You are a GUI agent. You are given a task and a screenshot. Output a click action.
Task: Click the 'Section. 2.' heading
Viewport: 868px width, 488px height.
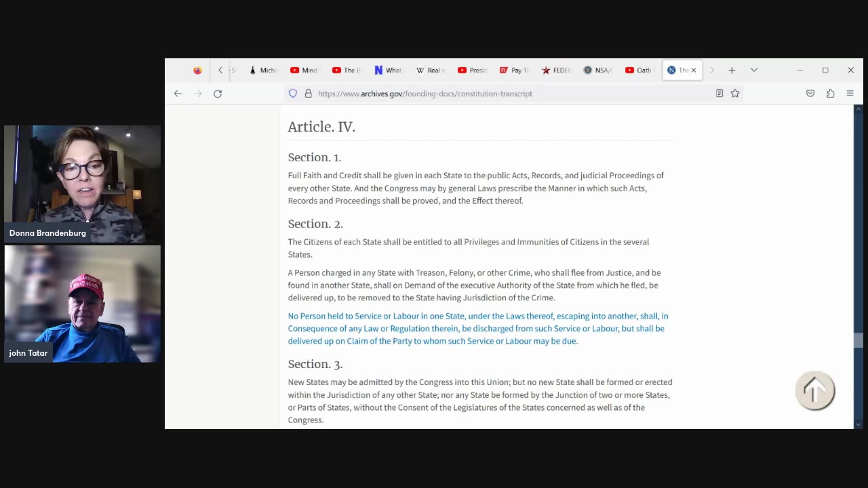pyautogui.click(x=315, y=224)
